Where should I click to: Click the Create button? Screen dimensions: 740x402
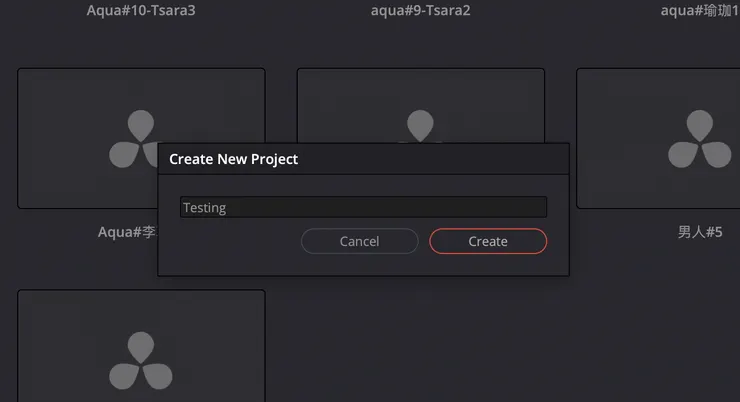tap(488, 241)
